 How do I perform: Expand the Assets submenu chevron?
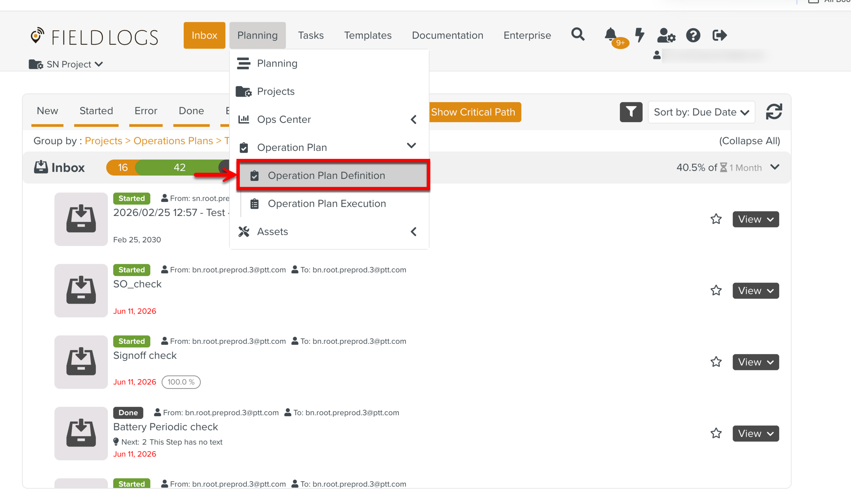pos(413,232)
